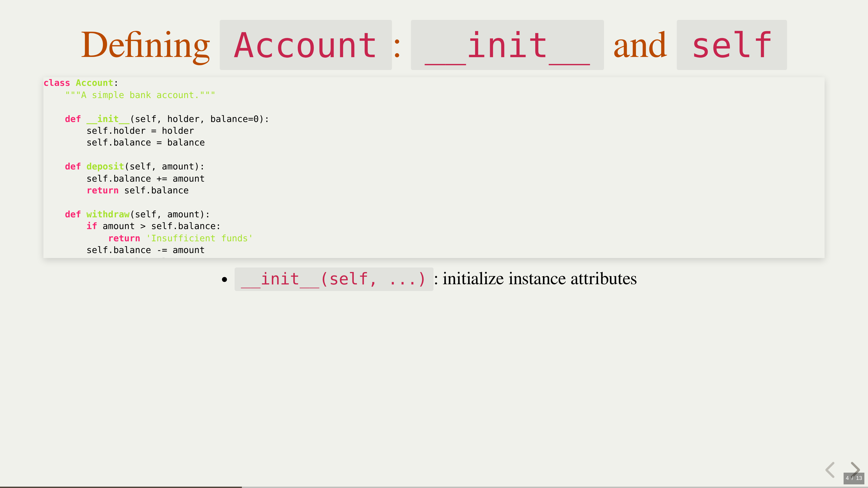Image resolution: width=868 pixels, height=488 pixels.
Task: Click the 'self.holder = holder' code line
Action: coord(140,131)
